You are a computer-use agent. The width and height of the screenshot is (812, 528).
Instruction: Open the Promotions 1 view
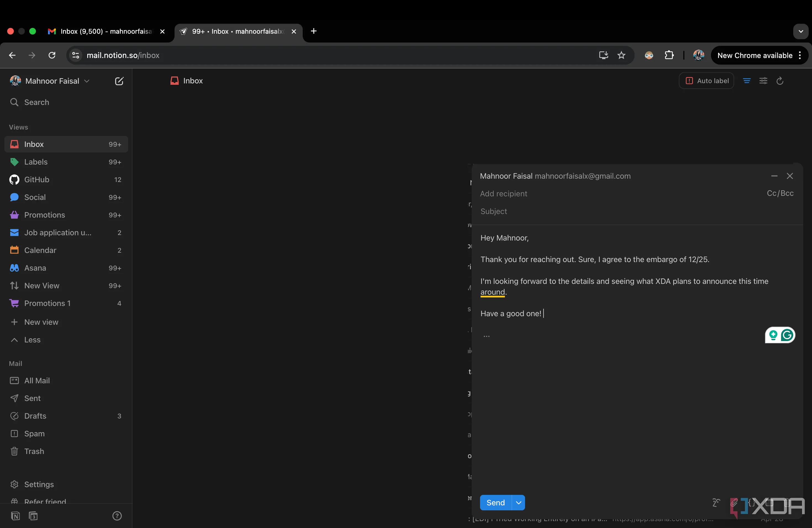point(66,303)
